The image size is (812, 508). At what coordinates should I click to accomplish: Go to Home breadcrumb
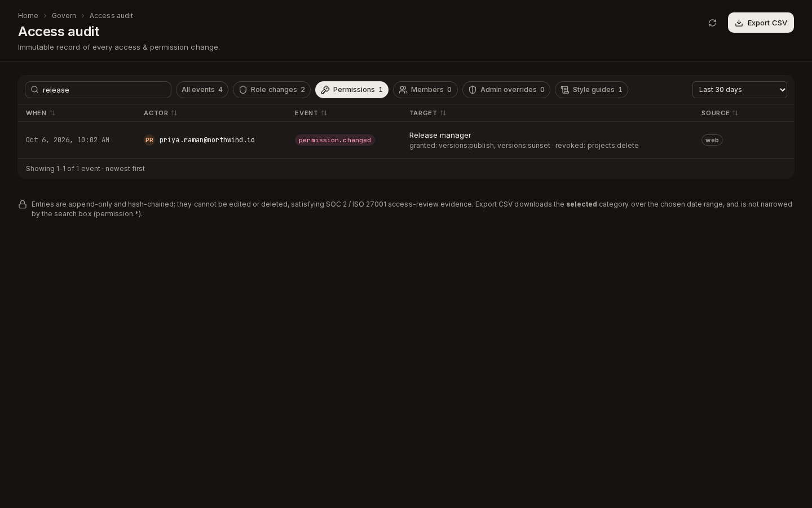click(x=28, y=16)
